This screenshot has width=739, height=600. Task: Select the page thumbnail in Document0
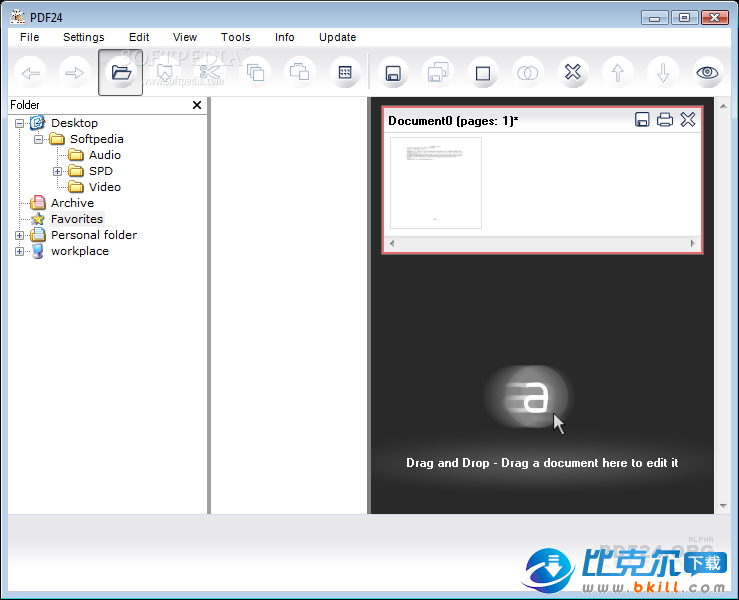(x=436, y=182)
